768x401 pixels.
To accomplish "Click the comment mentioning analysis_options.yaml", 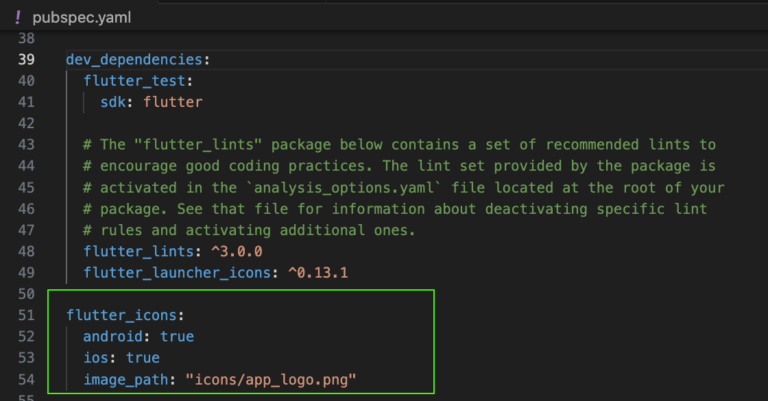I will tap(403, 187).
